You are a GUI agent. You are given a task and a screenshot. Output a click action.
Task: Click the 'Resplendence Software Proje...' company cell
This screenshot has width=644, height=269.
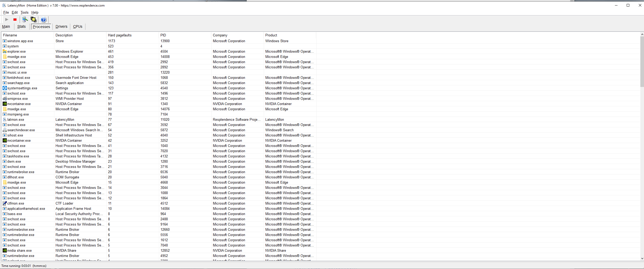pyautogui.click(x=237, y=119)
